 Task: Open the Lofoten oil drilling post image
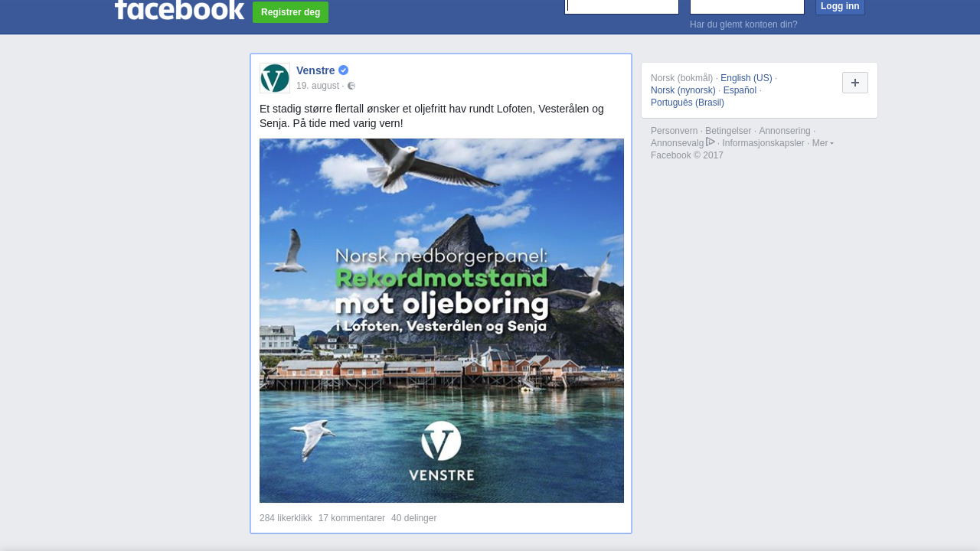[x=442, y=321]
